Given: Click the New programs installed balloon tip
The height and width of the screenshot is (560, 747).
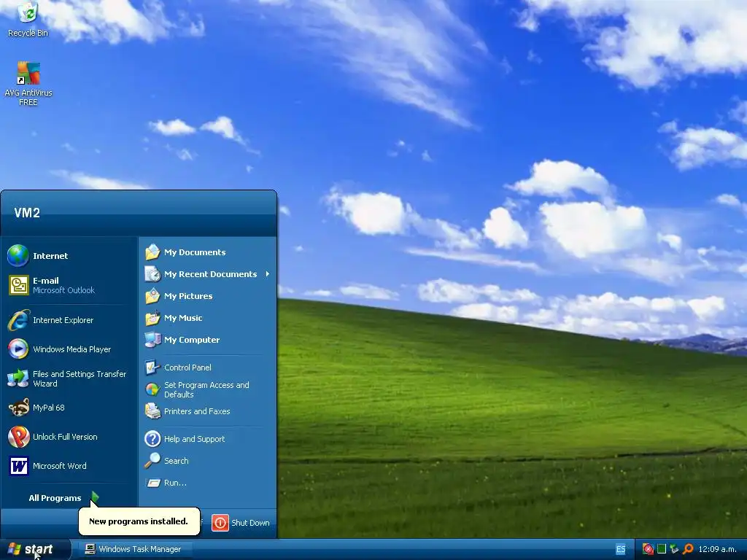Looking at the screenshot, I should click(139, 521).
